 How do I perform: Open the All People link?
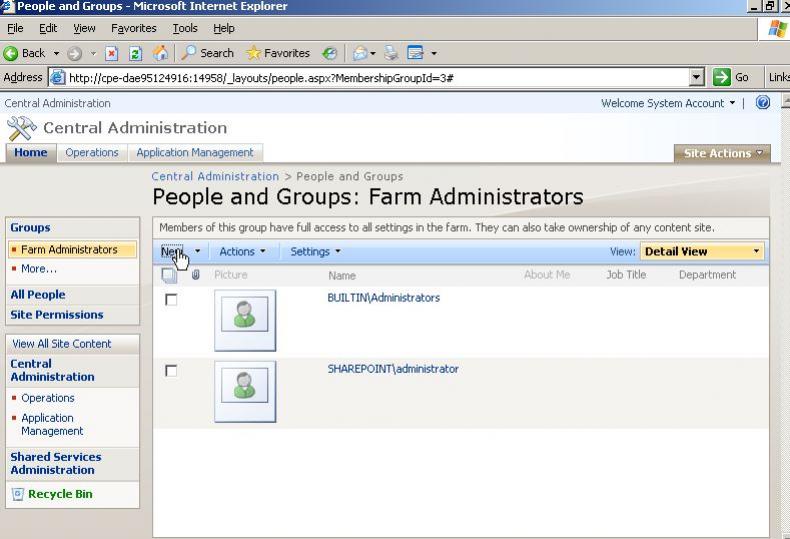pos(38,295)
